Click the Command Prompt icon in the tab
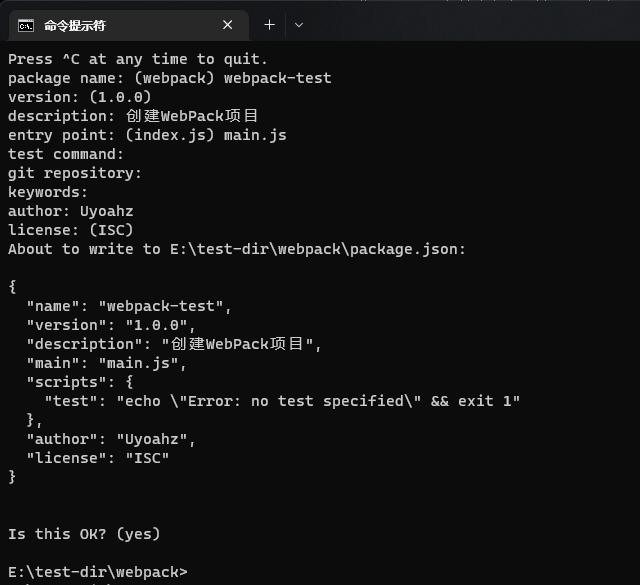Viewport: 640px width, 585px height. coord(26,26)
